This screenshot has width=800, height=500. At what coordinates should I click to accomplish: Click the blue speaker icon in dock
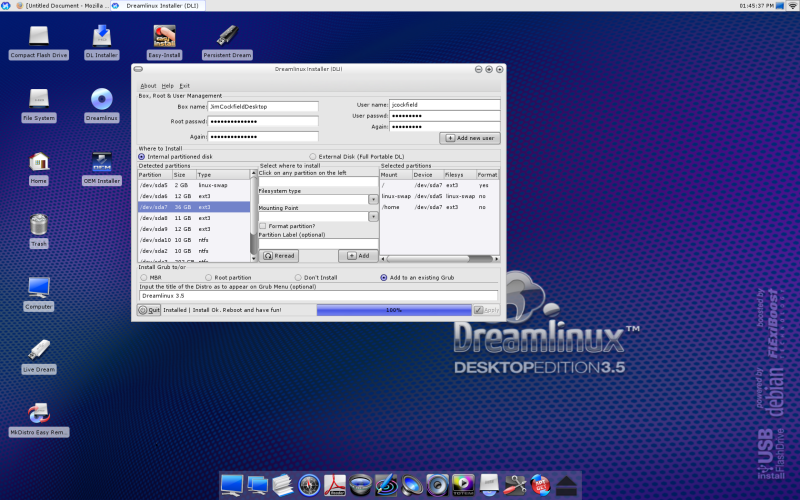(412, 485)
